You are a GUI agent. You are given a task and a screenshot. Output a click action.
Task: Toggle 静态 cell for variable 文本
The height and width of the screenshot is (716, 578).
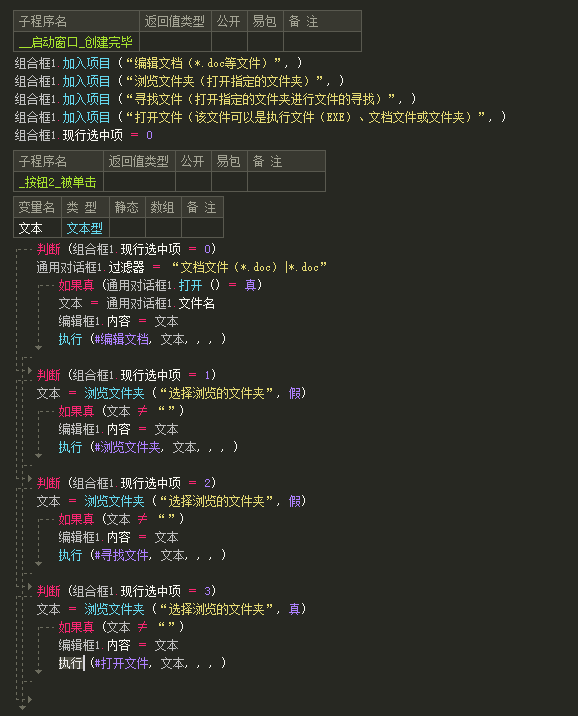click(x=127, y=228)
